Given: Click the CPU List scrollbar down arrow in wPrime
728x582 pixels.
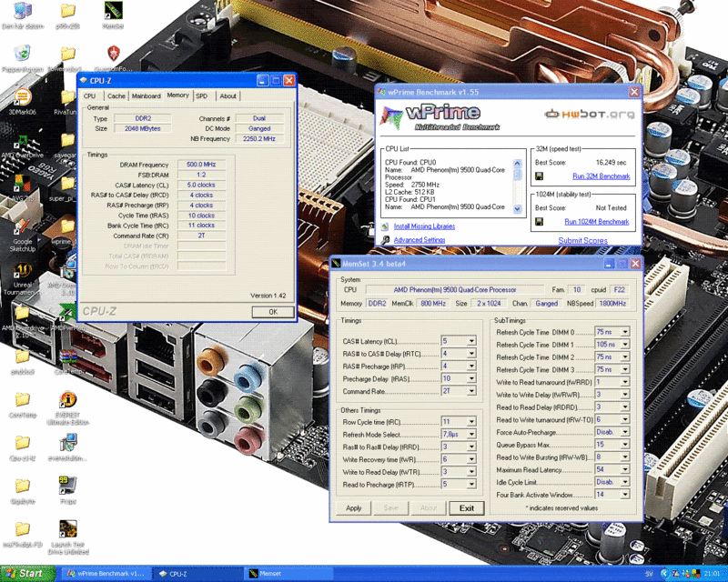Looking at the screenshot, I should pos(517,209).
